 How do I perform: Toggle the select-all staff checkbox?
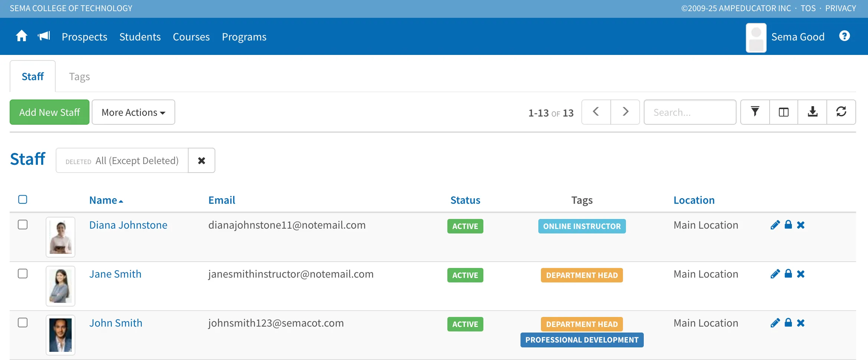point(23,199)
